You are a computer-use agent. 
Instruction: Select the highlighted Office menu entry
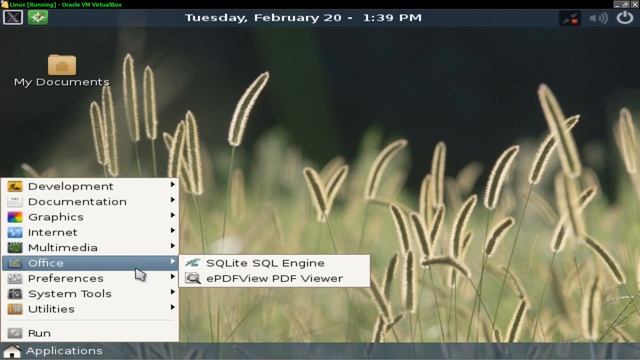pos(90,263)
